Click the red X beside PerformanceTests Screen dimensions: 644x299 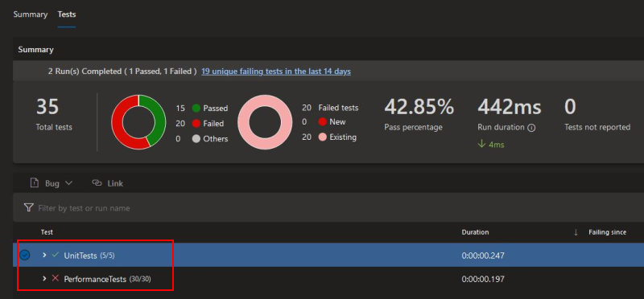(x=56, y=278)
